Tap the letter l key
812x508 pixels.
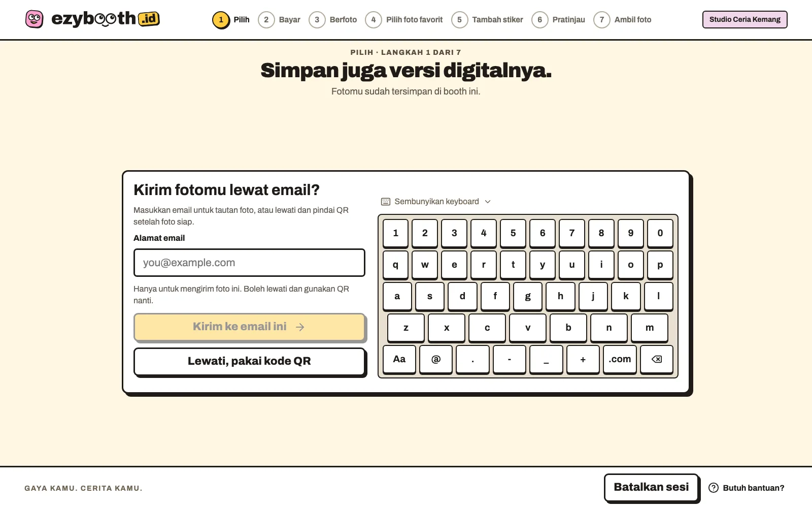[659, 296]
